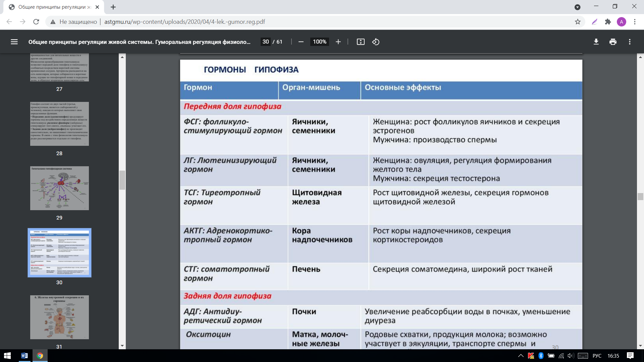This screenshot has height=362, width=644.
Task: Select the highlighted page 30 thumbnail
Action: 59,253
